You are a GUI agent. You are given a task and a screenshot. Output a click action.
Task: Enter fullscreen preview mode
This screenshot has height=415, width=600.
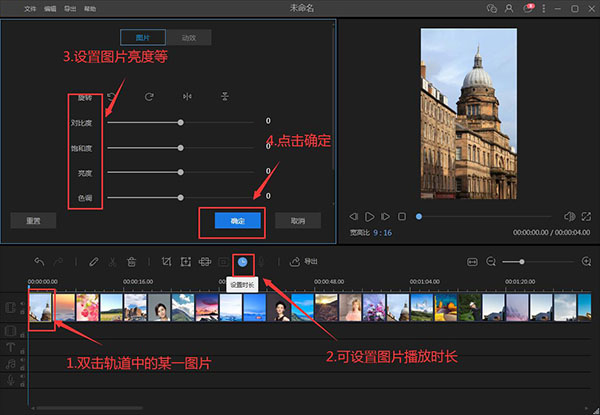pyautogui.click(x=586, y=216)
